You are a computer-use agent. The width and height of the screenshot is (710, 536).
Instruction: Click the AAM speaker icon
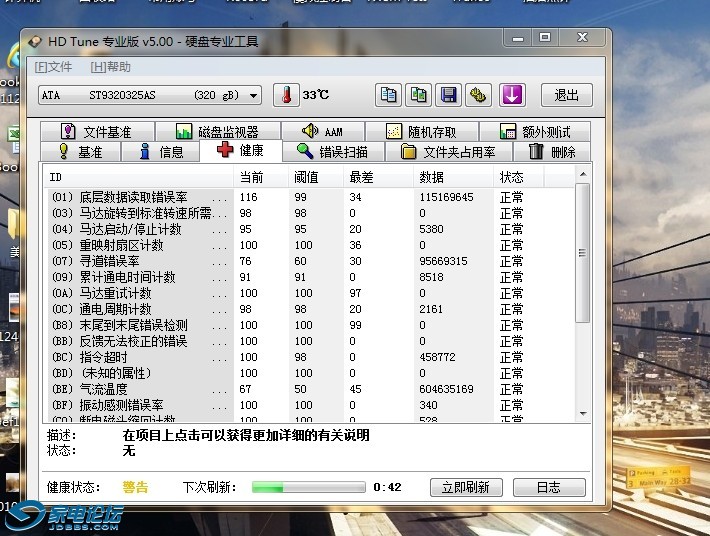(x=310, y=131)
